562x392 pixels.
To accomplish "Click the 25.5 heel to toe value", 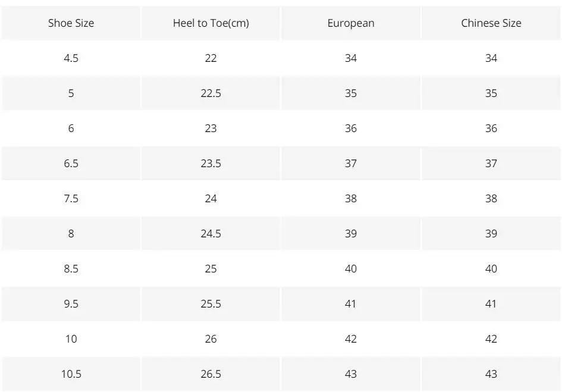I will click(211, 304).
